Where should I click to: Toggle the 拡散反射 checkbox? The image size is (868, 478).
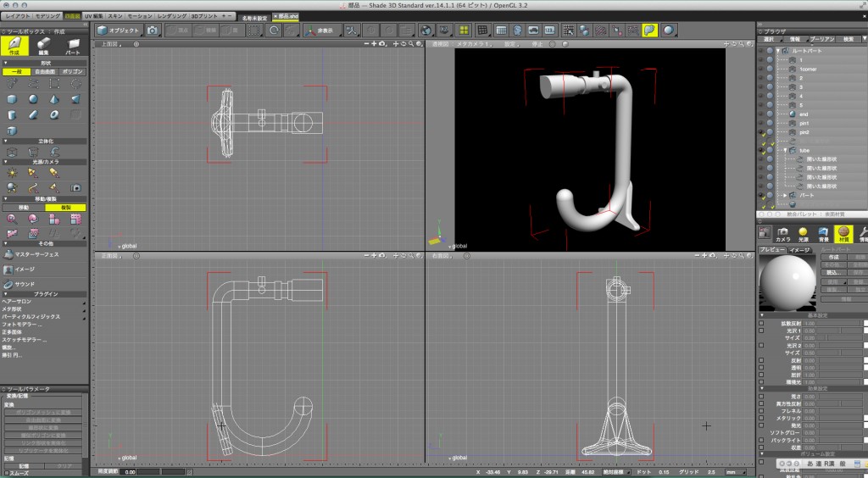tap(762, 323)
